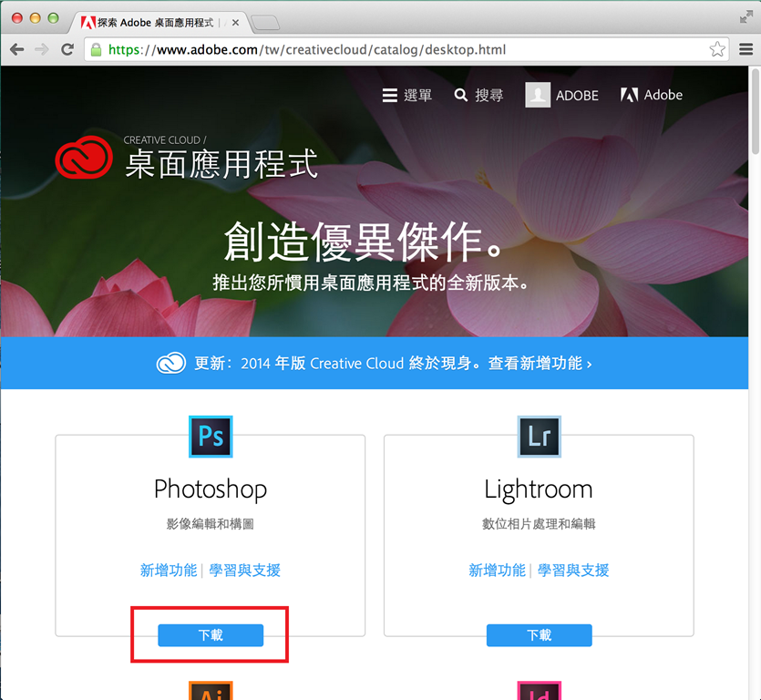Click the Lightroom 下載 download button

(x=540, y=635)
